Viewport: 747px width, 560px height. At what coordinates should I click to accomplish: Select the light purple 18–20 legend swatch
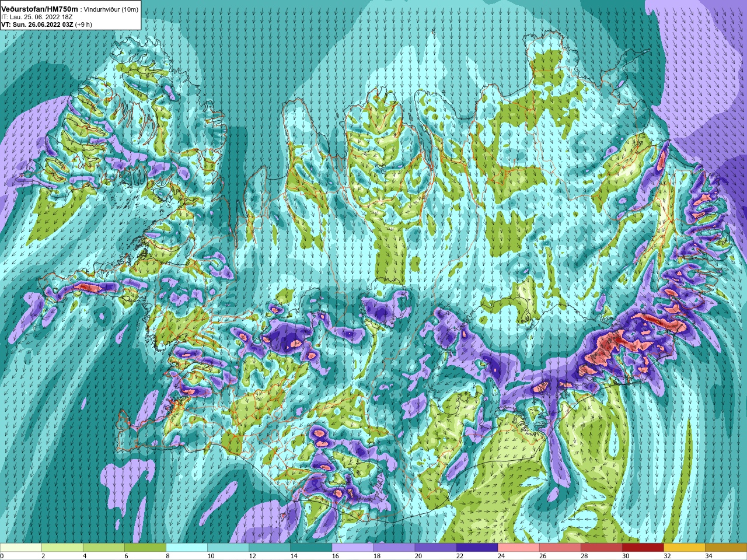(x=394, y=548)
